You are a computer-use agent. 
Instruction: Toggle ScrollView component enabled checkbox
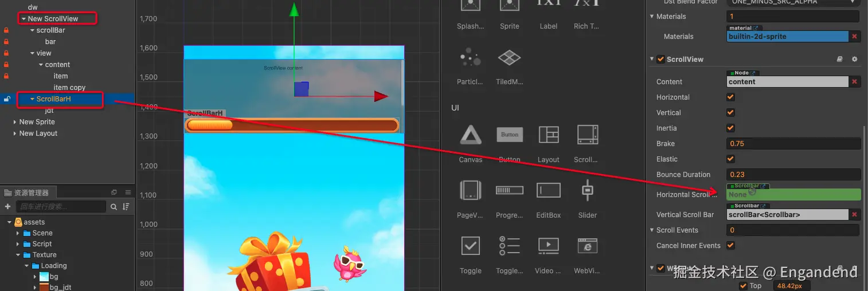point(660,60)
